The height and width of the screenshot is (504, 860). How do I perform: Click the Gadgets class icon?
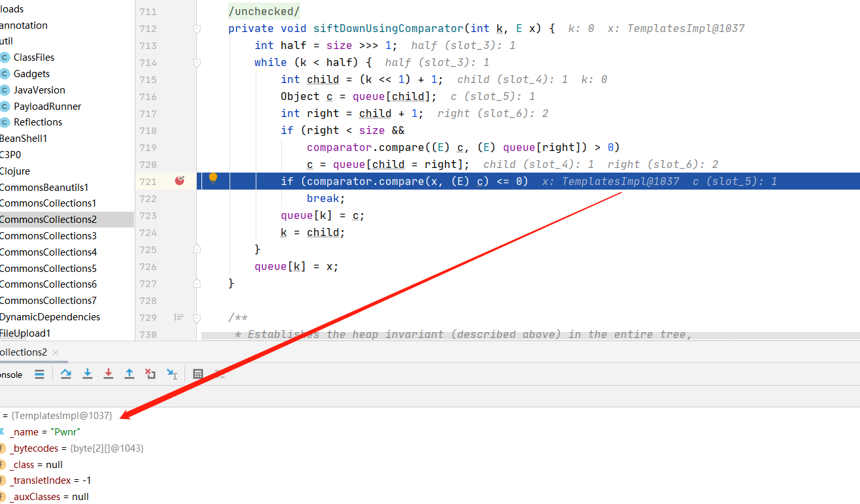point(5,74)
